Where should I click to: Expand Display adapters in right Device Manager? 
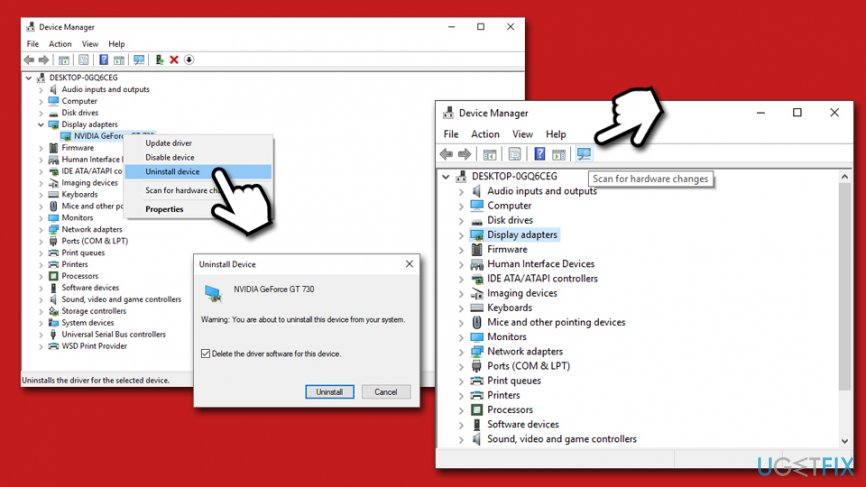[461, 235]
